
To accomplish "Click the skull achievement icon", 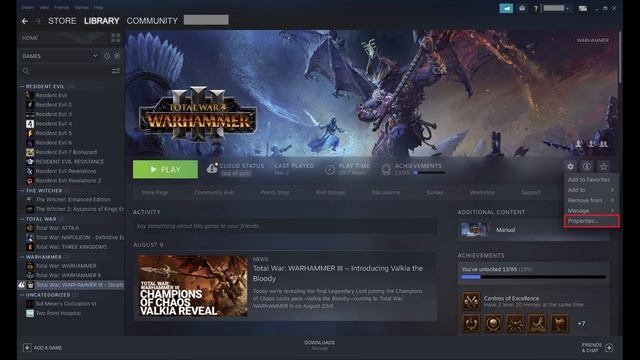I will point(493,324).
